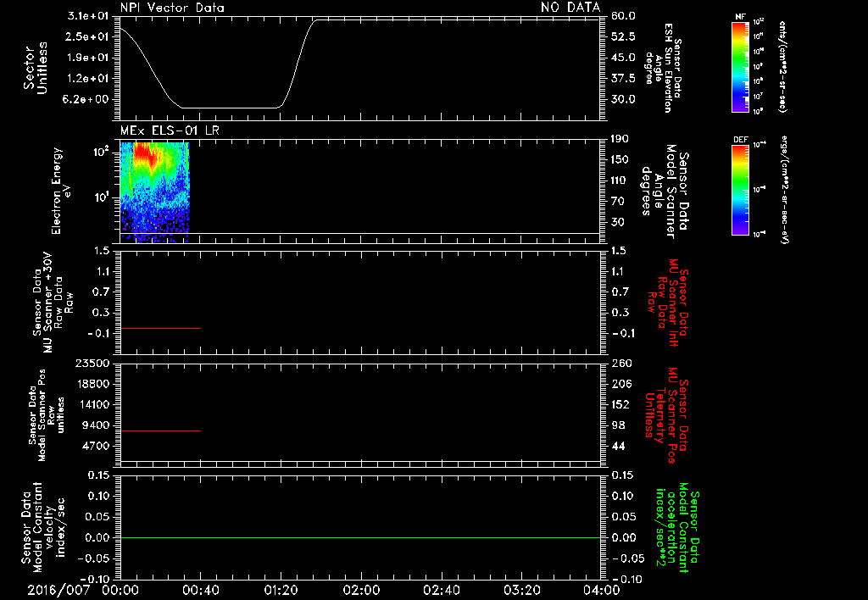Click the "2.5e+01" sector tick value

(x=88, y=36)
